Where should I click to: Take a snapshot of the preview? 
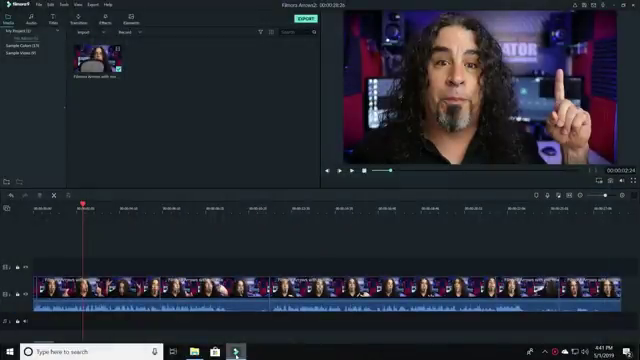coord(610,180)
